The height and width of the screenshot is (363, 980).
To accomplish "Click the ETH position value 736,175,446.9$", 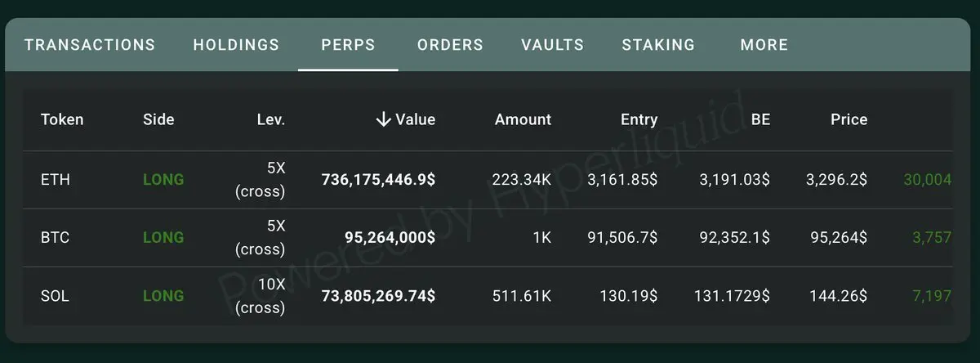I will tap(378, 180).
